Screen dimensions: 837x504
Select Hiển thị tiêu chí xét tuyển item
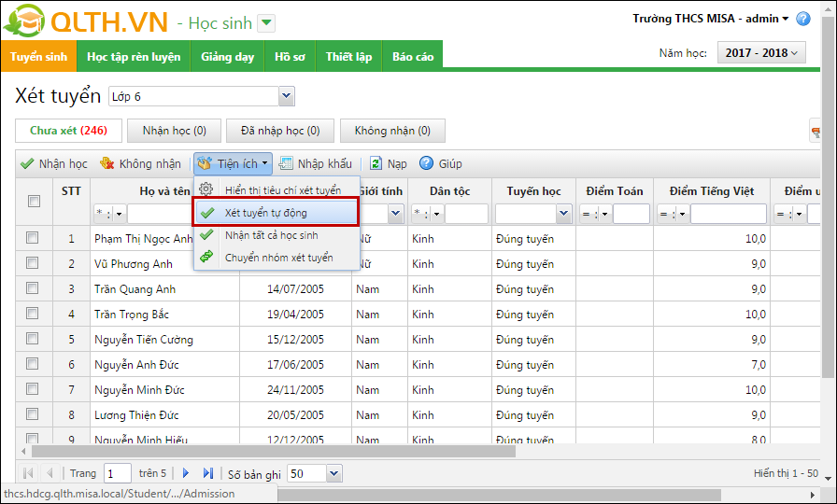[276, 189]
